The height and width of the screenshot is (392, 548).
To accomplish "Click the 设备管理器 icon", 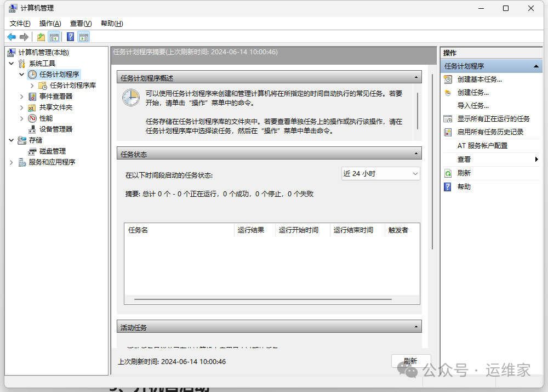I will (32, 129).
